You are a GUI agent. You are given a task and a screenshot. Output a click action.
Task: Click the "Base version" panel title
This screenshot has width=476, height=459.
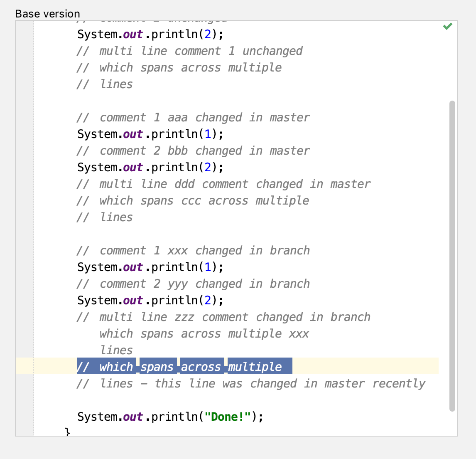pos(47,14)
